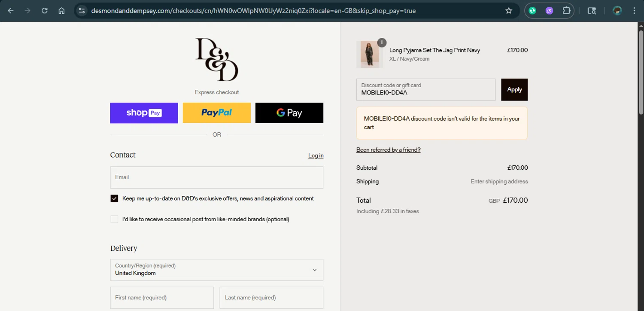The height and width of the screenshot is (311, 644).
Task: Open the Country/Region dropdown
Action: tap(217, 270)
